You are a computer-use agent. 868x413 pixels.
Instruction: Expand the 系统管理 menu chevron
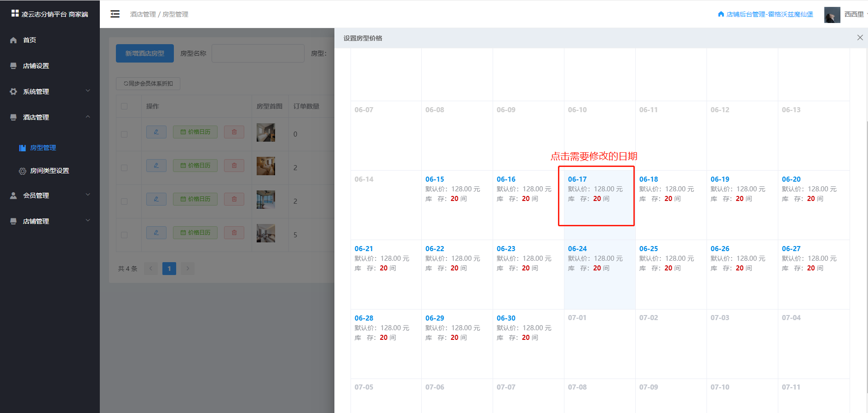[x=88, y=91]
